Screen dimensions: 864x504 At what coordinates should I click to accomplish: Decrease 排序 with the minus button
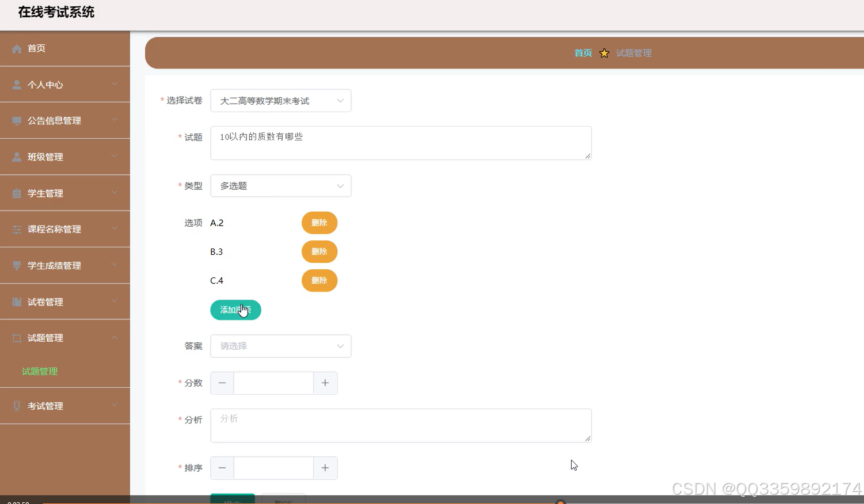click(222, 468)
